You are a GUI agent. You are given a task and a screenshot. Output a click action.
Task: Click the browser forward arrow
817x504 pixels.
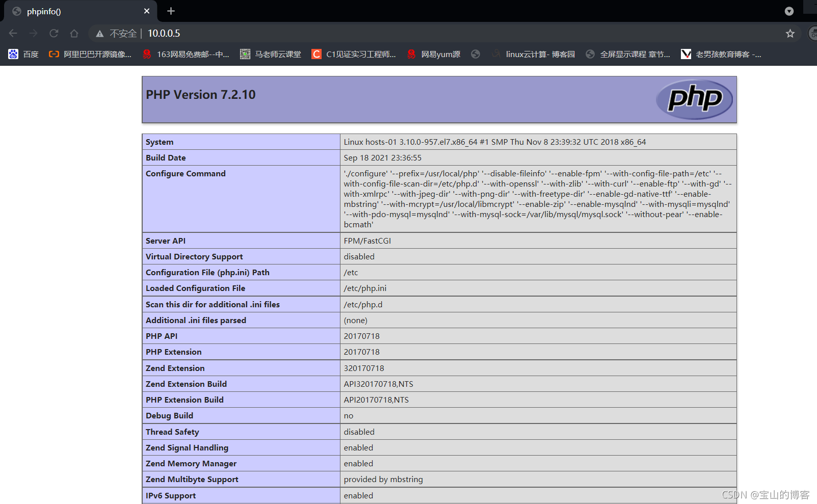pyautogui.click(x=34, y=33)
